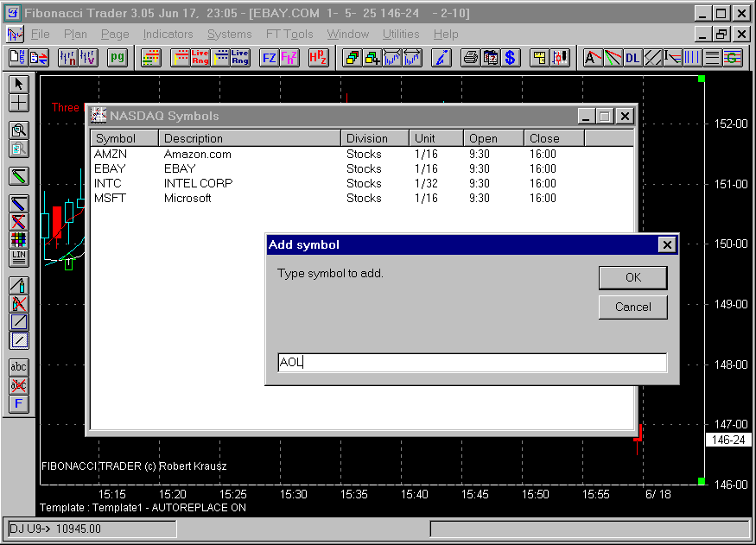This screenshot has width=756, height=545.
Task: Click the printer icon in toolbar
Action: (x=470, y=58)
